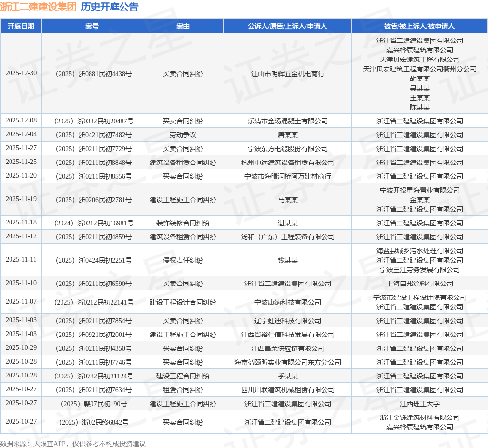Click the 侵权责任纠纷 cell

click(183, 260)
